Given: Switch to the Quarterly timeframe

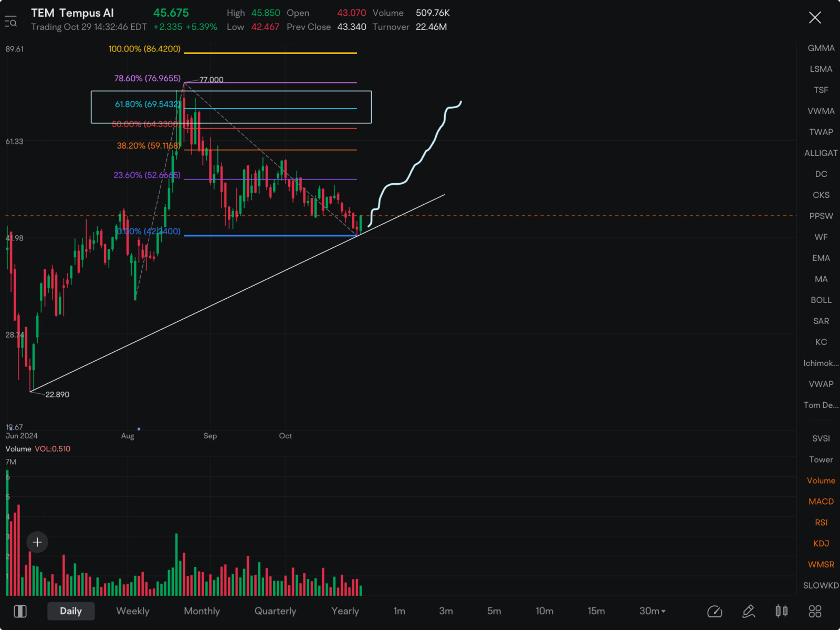Looking at the screenshot, I should 275,611.
